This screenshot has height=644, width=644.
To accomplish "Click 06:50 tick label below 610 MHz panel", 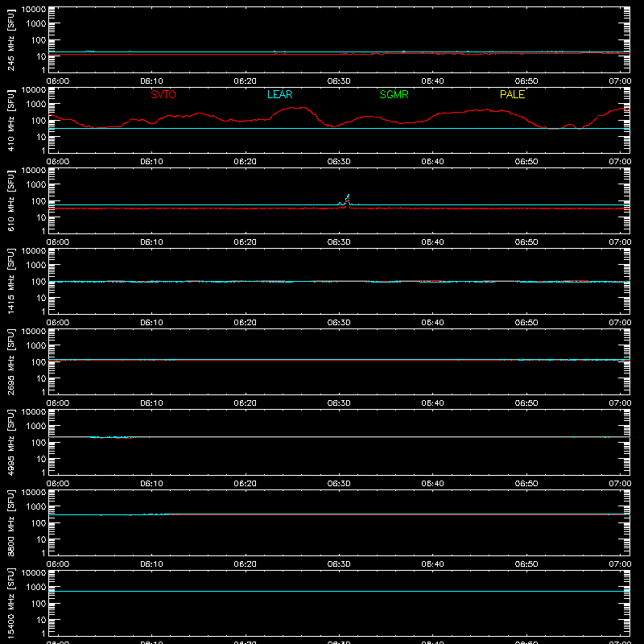I will pyautogui.click(x=526, y=242).
